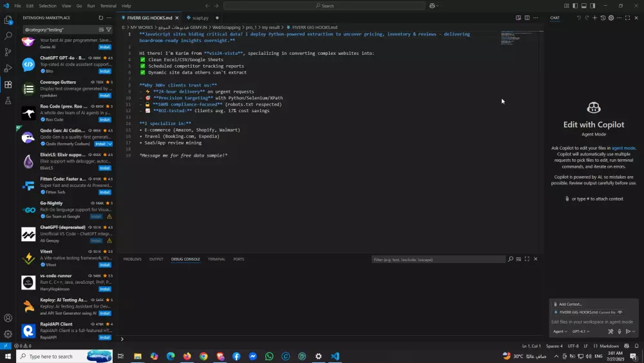
Task: Show chat history clock icon
Action: pos(603,17)
